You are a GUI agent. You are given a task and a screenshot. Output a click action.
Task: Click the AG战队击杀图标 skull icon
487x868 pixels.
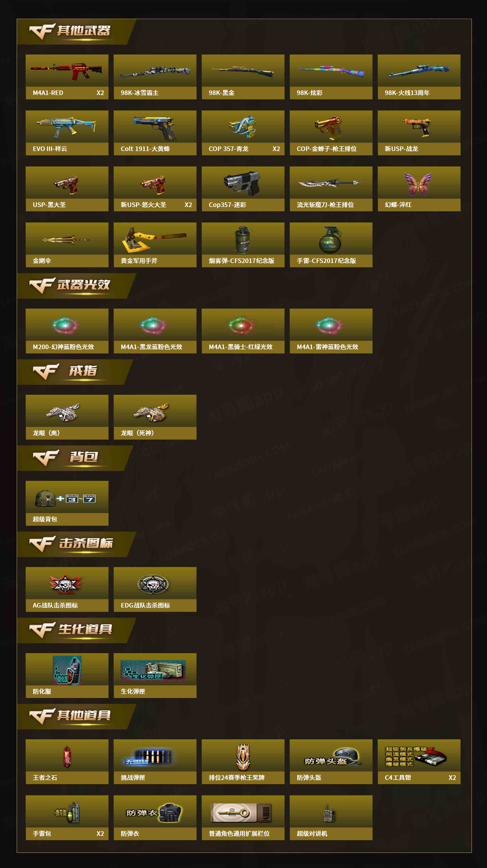(65, 584)
